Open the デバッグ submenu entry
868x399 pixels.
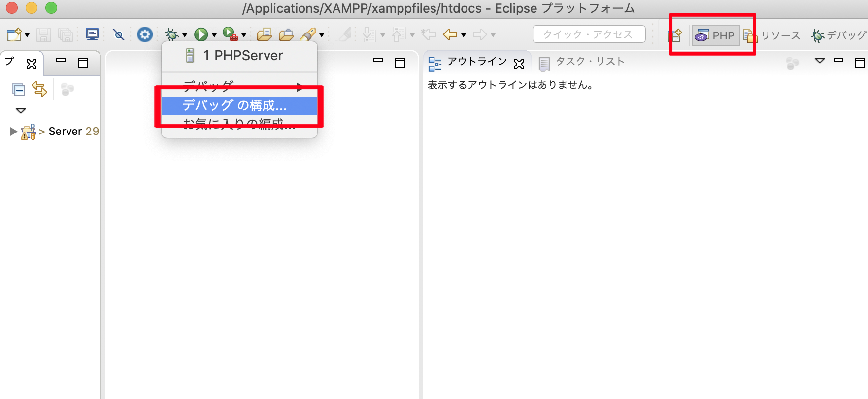(x=239, y=87)
